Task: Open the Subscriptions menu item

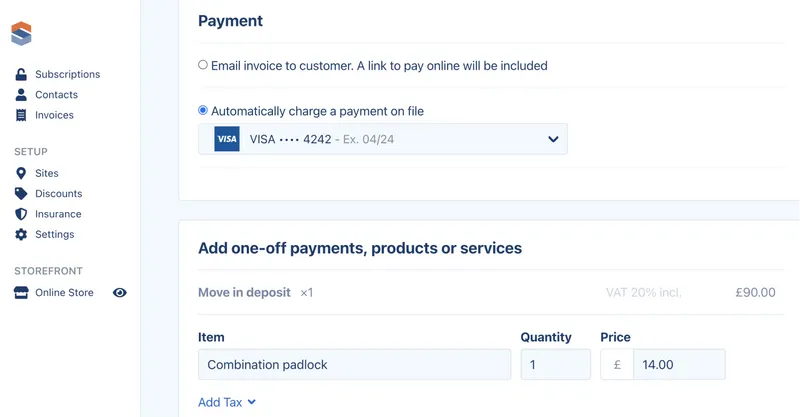Action: click(x=67, y=75)
